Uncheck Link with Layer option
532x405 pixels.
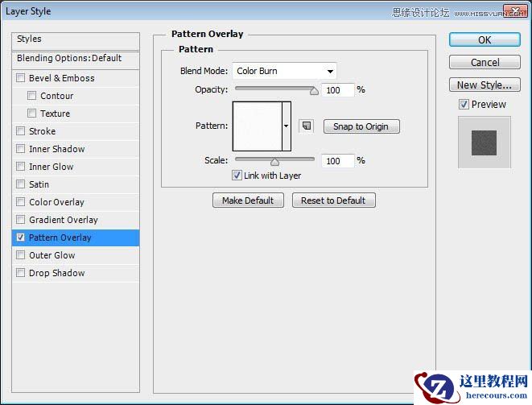(237, 176)
